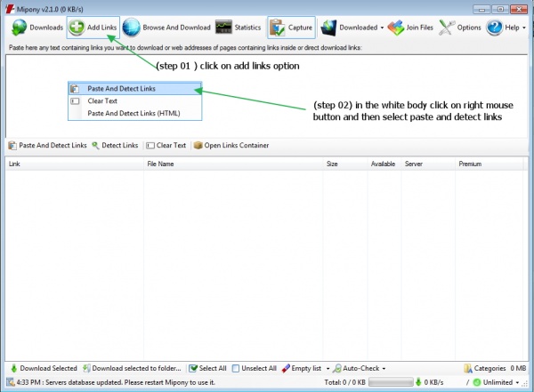Click the Join Files icon
This screenshot has height=392, width=534.
pos(396,28)
